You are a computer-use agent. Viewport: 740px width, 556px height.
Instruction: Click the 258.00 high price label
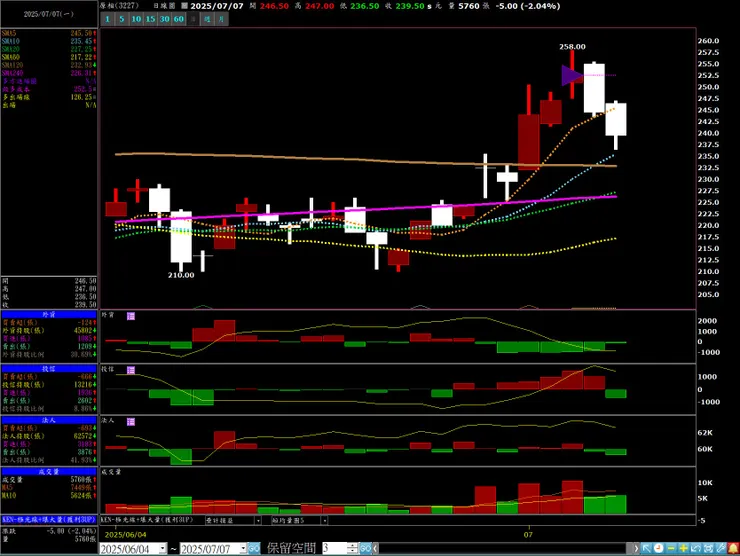point(572,47)
